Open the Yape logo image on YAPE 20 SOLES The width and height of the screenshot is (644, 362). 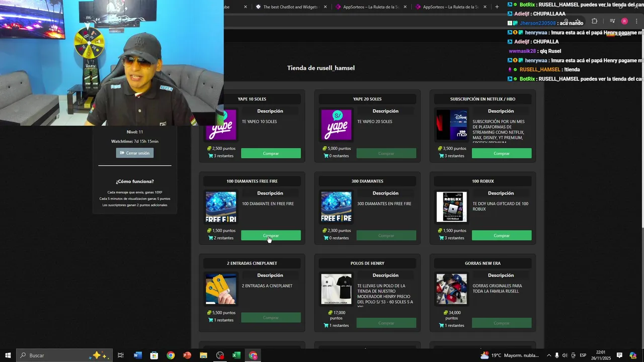pyautogui.click(x=337, y=125)
